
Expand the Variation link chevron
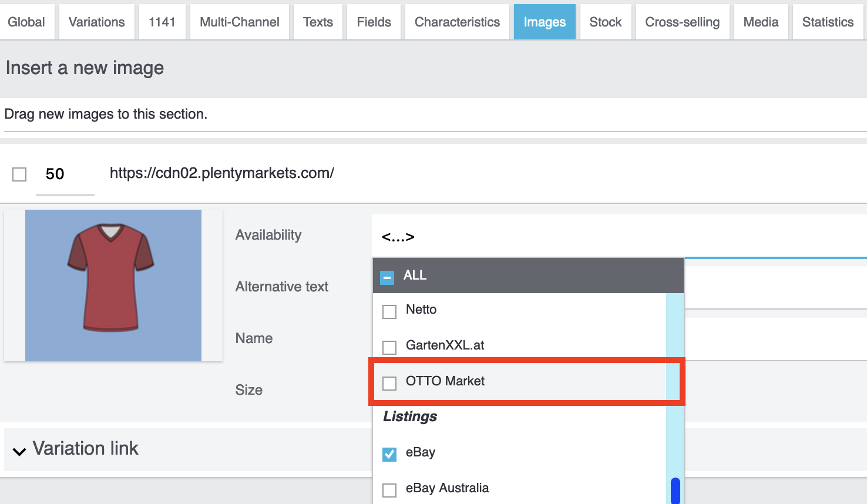point(19,451)
